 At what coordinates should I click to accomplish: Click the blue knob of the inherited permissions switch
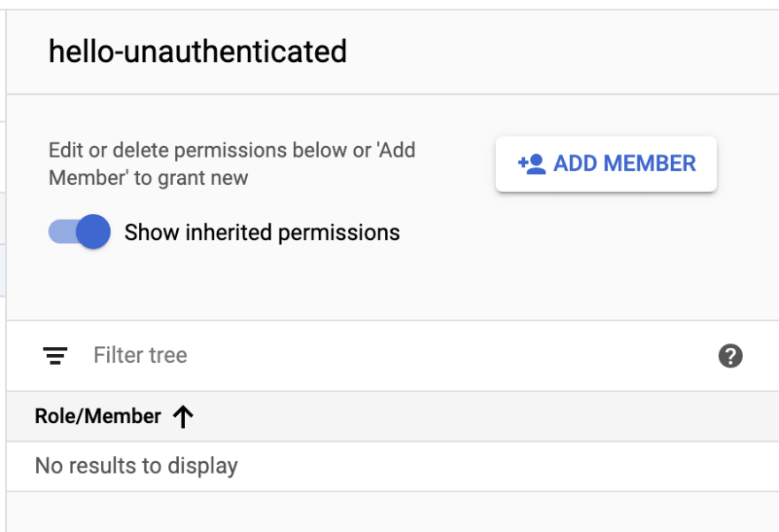(94, 231)
